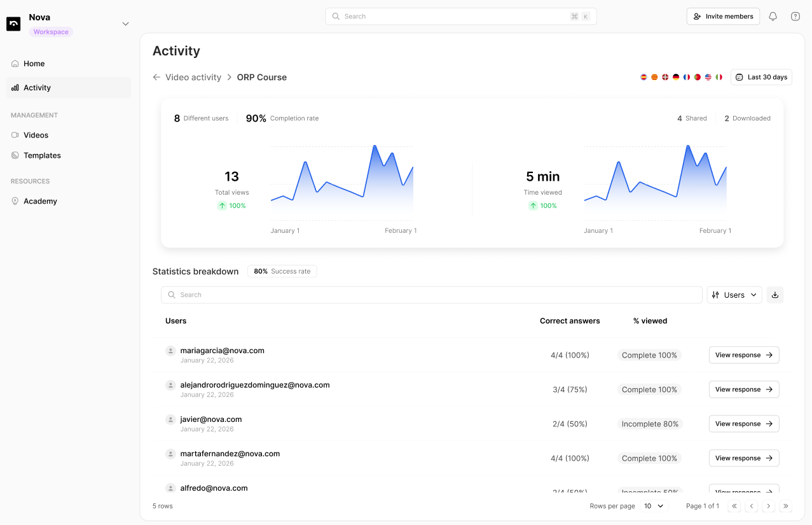Go to last page pagination button
The width and height of the screenshot is (812, 525).
point(786,506)
